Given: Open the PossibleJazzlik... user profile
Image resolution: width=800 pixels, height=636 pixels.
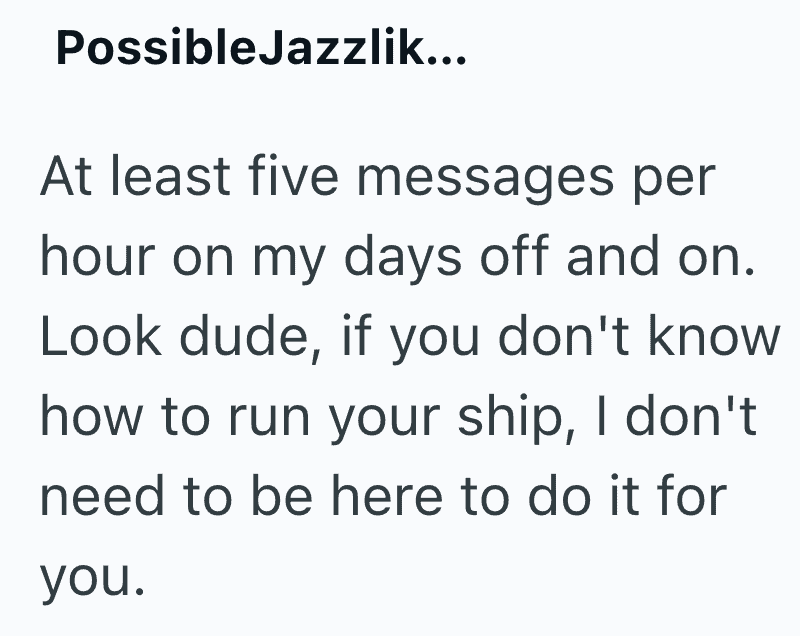Looking at the screenshot, I should (x=260, y=50).
